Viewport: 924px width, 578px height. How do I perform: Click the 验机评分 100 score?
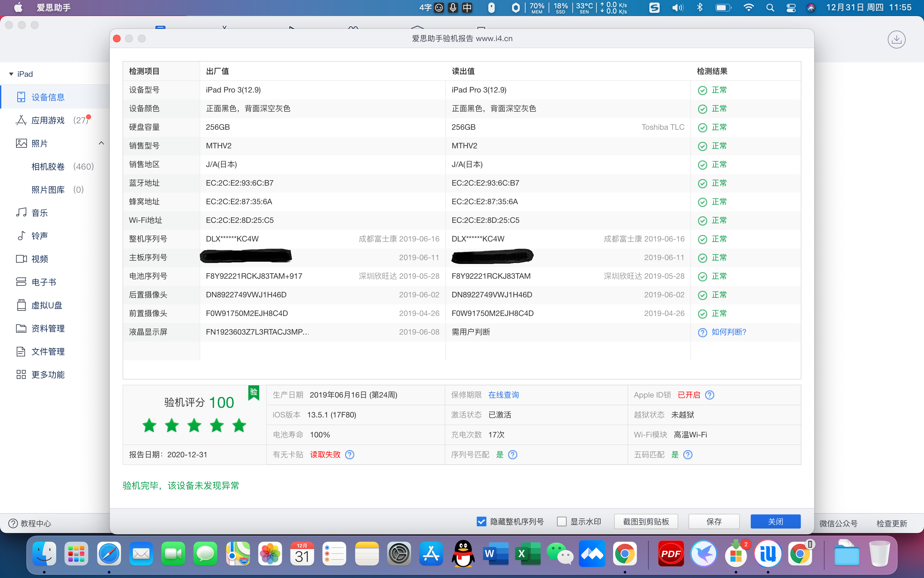click(199, 402)
